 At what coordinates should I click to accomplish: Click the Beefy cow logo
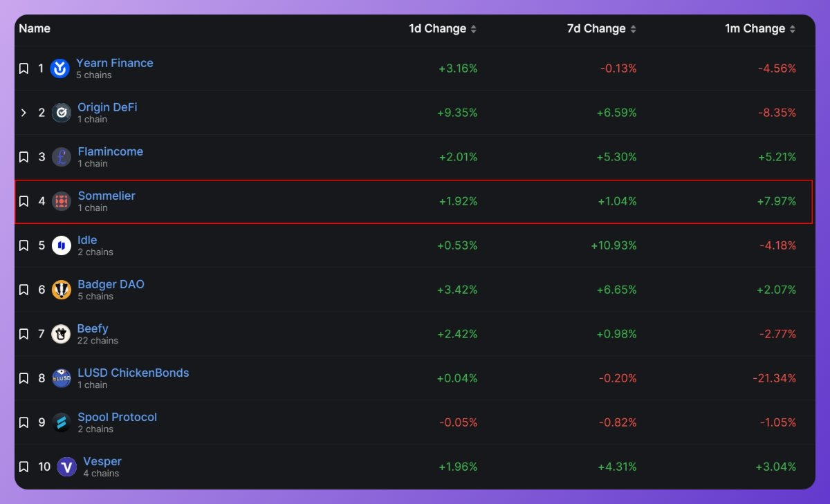tap(60, 334)
